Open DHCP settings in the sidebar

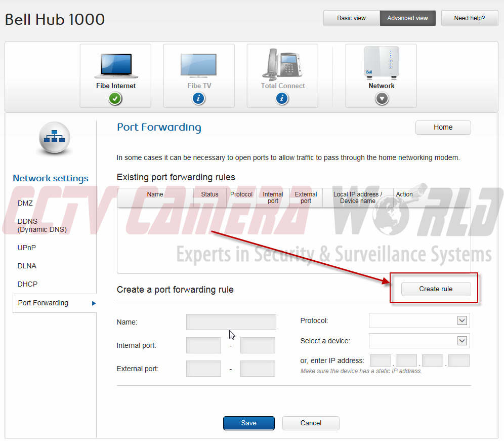point(28,285)
